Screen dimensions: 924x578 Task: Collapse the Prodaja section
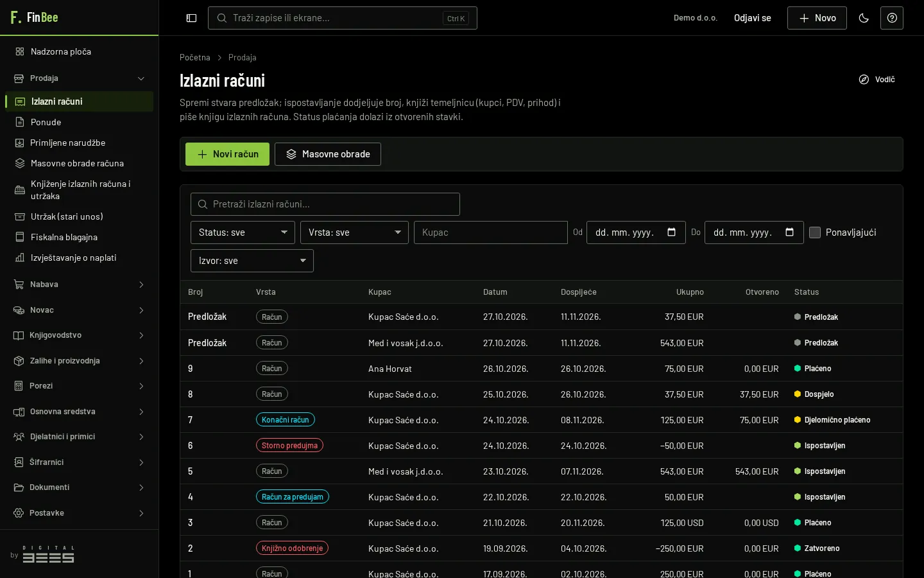click(79, 78)
